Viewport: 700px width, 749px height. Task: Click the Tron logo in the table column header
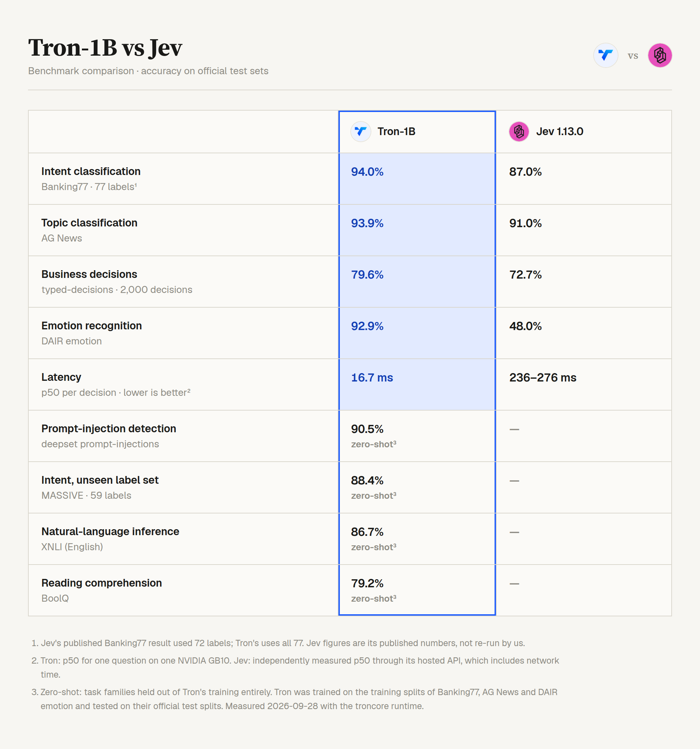click(x=360, y=132)
